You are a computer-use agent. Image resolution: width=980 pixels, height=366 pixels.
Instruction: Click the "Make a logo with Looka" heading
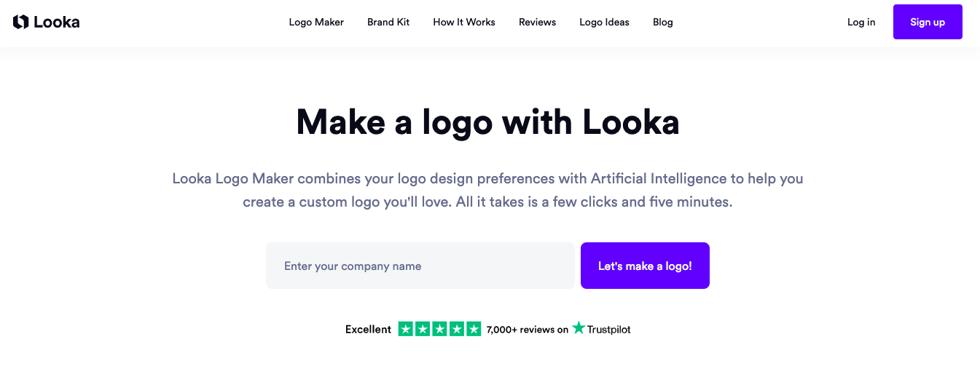(x=487, y=122)
